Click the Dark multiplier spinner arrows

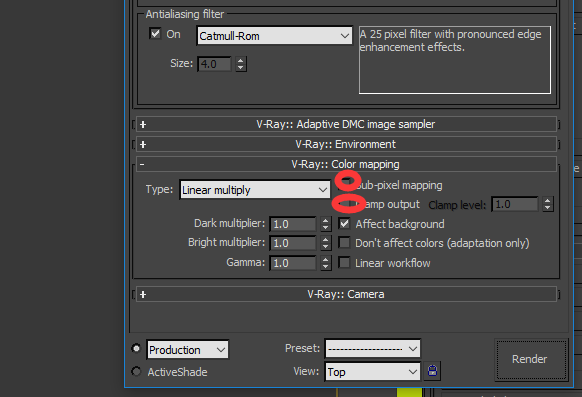[326, 224]
